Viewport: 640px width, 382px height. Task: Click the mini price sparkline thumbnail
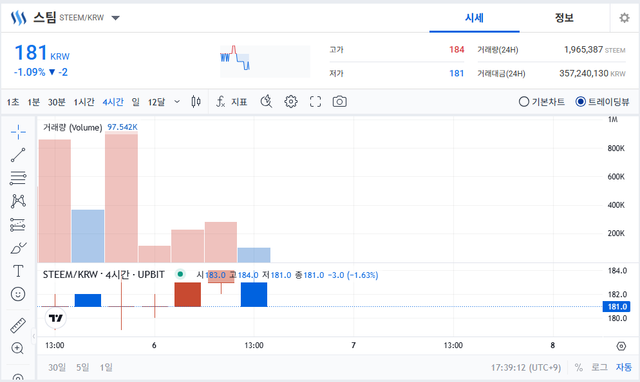(265, 61)
